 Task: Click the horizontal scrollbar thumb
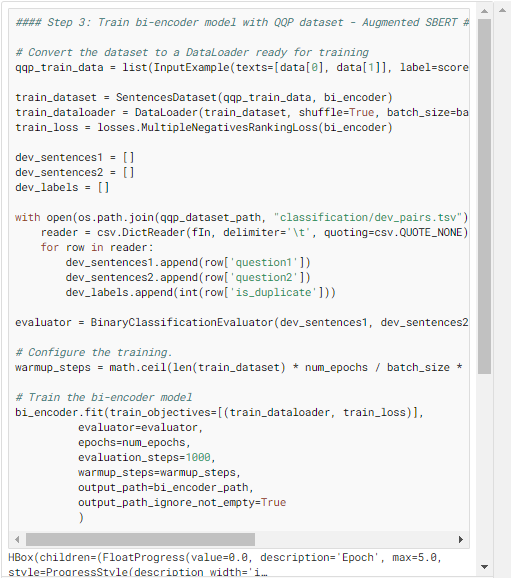[140, 540]
